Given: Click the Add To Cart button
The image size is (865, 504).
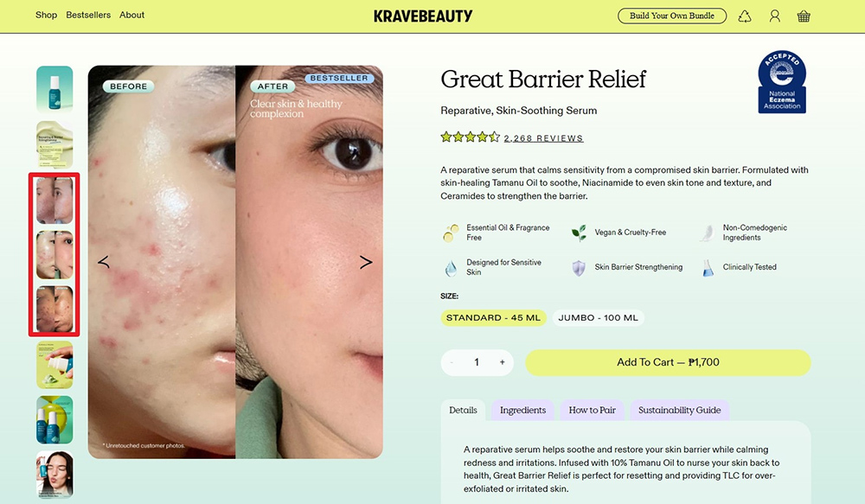Looking at the screenshot, I should [x=669, y=362].
